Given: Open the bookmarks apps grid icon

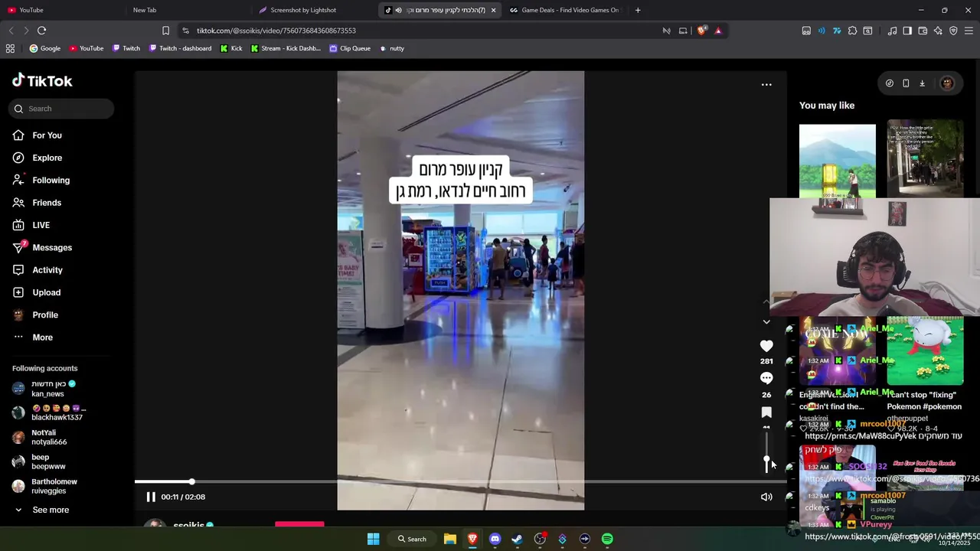Looking at the screenshot, I should [x=10, y=48].
